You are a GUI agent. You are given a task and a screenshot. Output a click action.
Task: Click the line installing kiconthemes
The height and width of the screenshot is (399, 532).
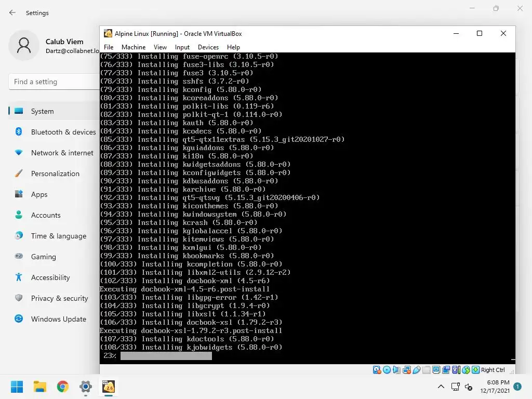pos(189,206)
